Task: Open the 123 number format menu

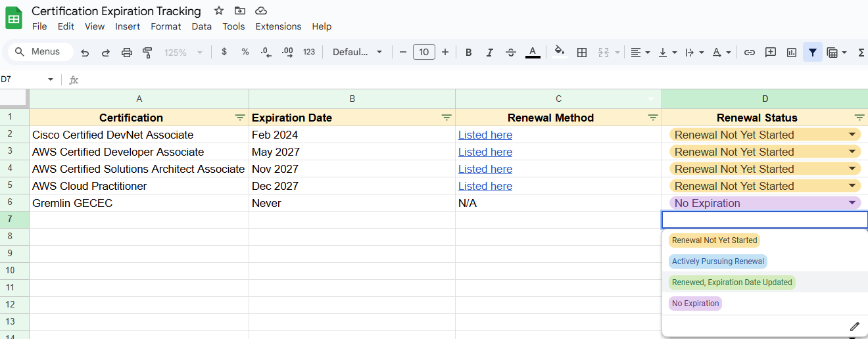Action: click(309, 52)
